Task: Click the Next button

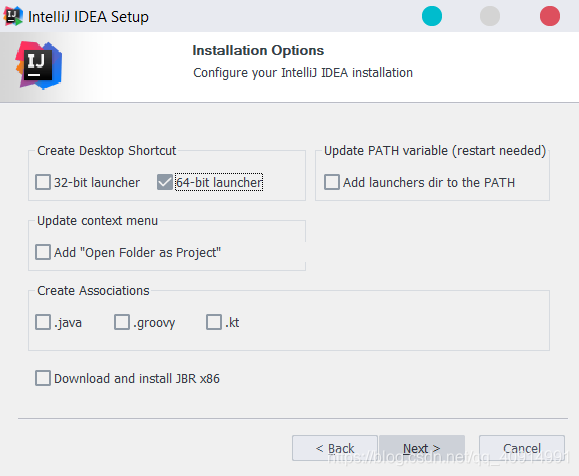Action: 422,448
